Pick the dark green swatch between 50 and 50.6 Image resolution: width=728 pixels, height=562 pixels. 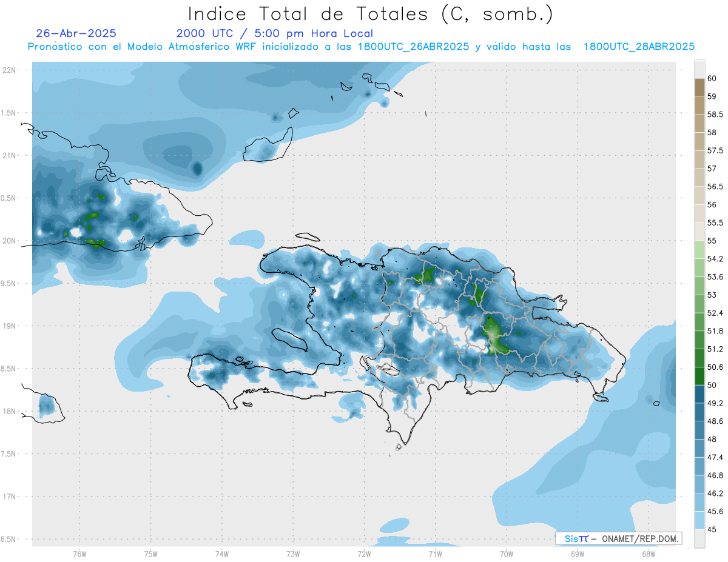coord(699,376)
